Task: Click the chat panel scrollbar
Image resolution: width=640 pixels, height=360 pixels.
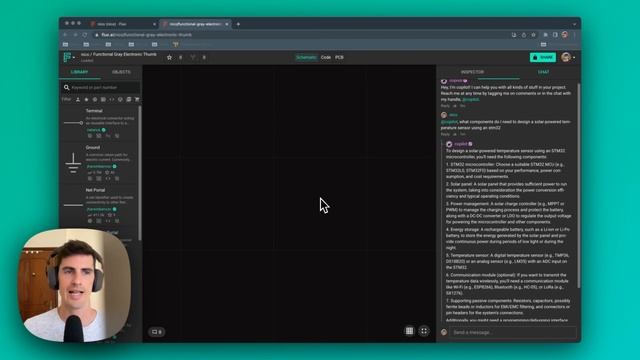Action: [578, 186]
